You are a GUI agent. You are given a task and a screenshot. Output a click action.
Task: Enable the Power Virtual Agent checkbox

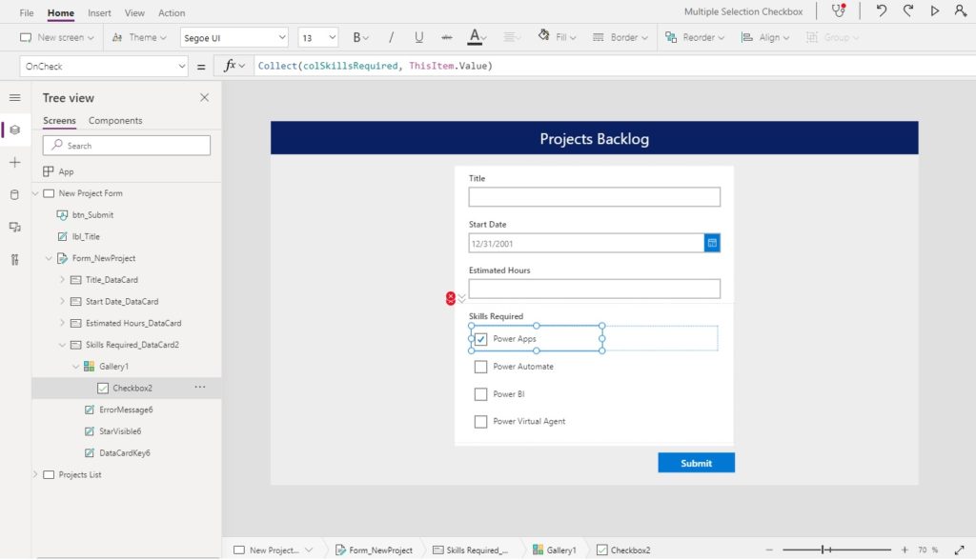[481, 421]
